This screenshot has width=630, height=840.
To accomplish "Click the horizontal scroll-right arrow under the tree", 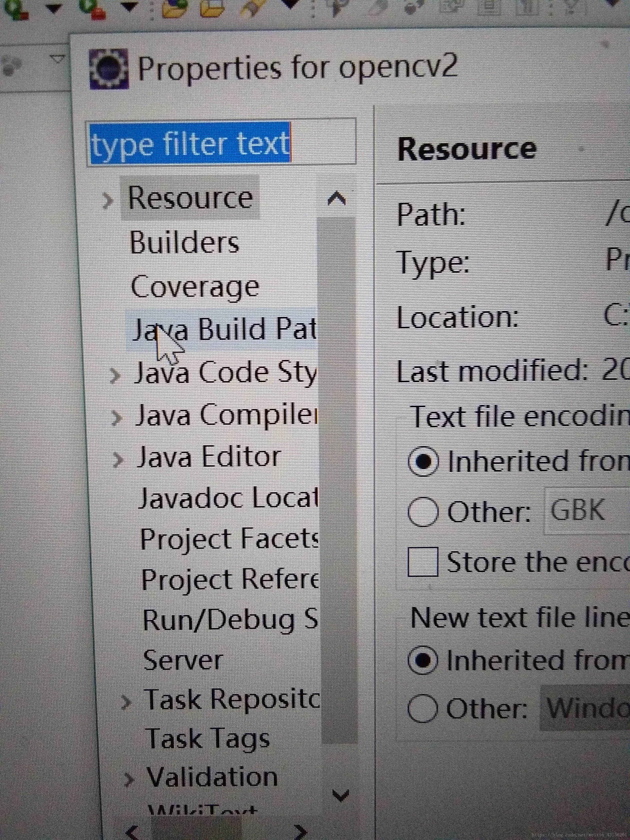I will point(300,832).
